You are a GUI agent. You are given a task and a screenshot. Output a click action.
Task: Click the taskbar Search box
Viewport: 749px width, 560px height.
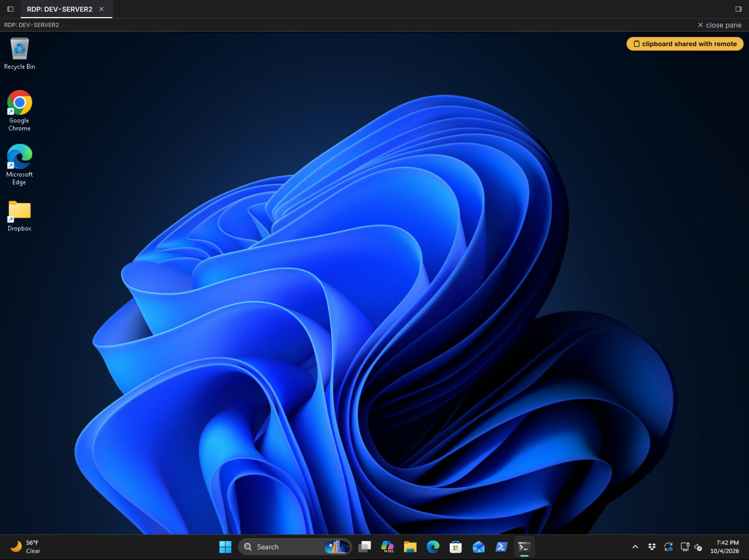click(x=295, y=547)
